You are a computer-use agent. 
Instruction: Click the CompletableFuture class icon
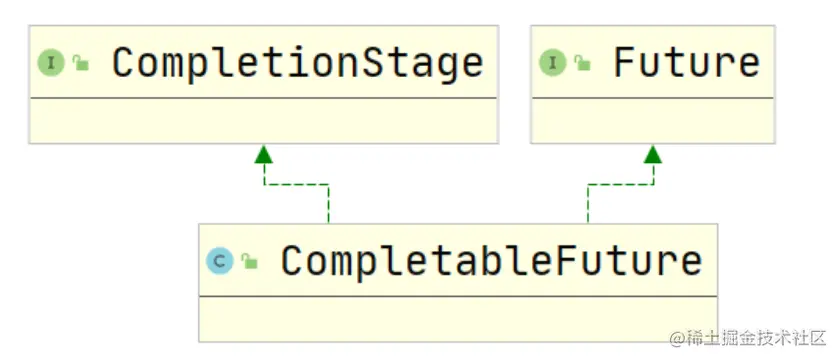(220, 261)
